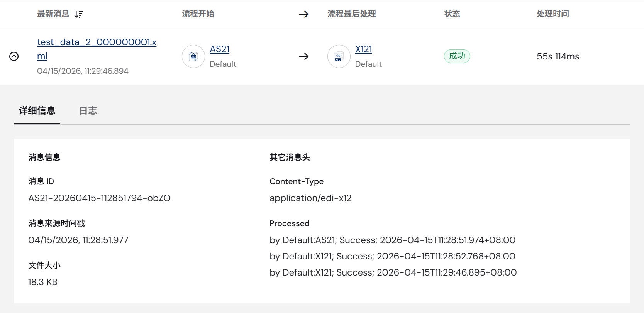Click source timestamp 04/15/2026, 11:28:51.977
Screen dimensions: 644x313
click(x=78, y=240)
